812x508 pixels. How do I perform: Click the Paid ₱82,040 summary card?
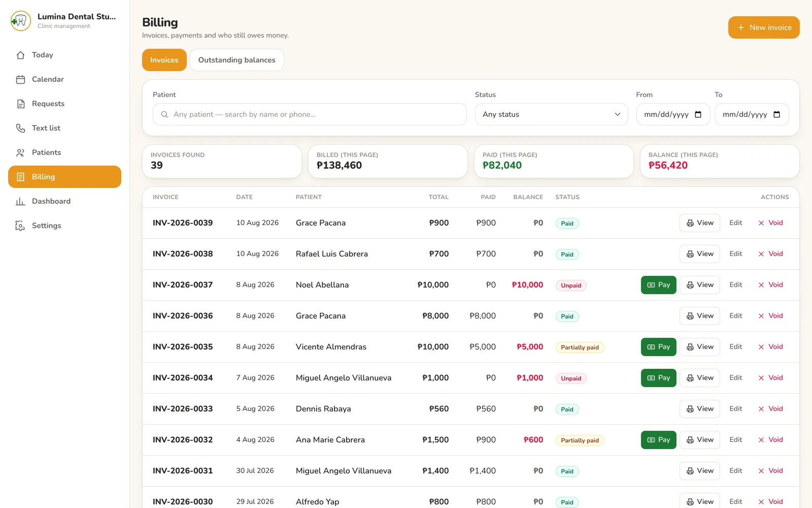[554, 162]
